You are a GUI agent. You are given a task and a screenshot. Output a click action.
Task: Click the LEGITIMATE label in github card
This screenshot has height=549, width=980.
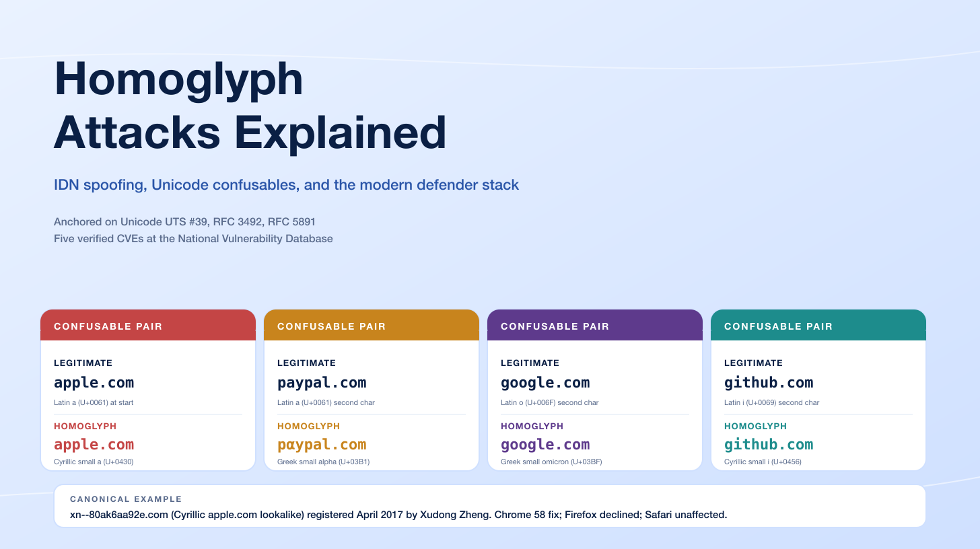tap(753, 363)
